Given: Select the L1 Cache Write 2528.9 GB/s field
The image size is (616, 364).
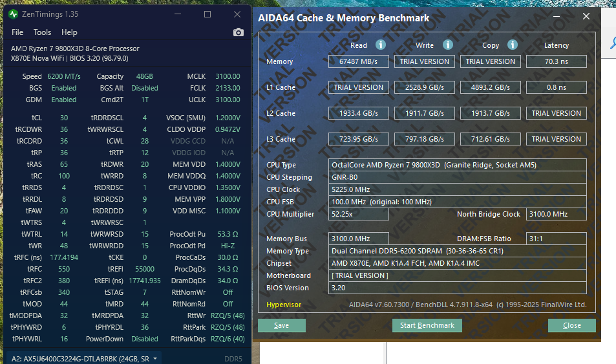Looking at the screenshot, I should [x=425, y=87].
